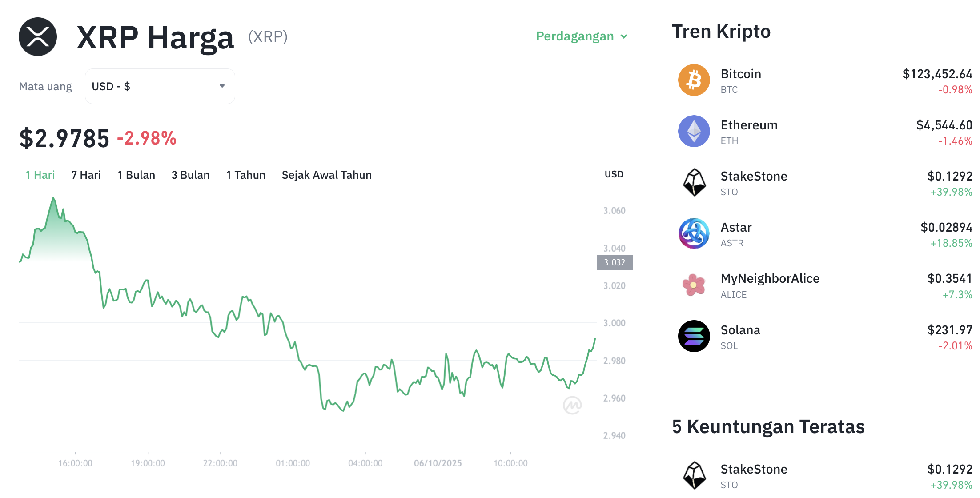This screenshot has height=498, width=980.
Task: Click the XRP logo icon
Action: tap(38, 37)
